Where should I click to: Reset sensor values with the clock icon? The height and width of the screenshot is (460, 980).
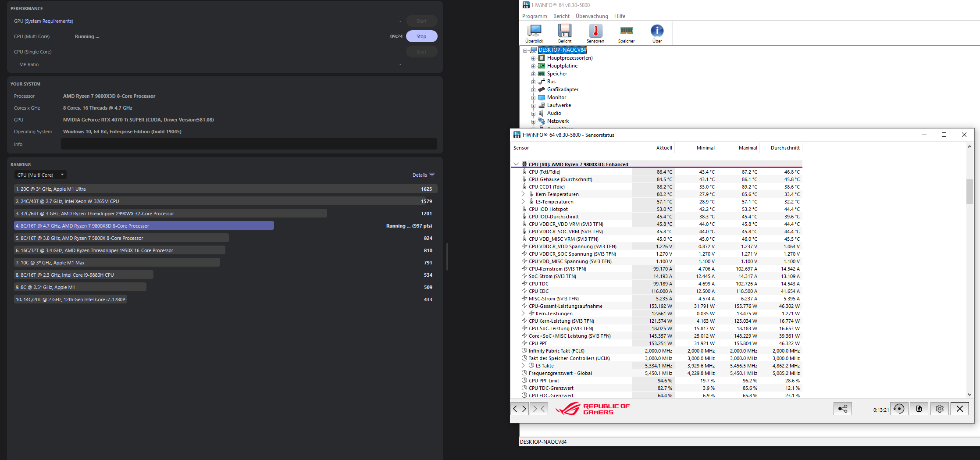tap(899, 409)
